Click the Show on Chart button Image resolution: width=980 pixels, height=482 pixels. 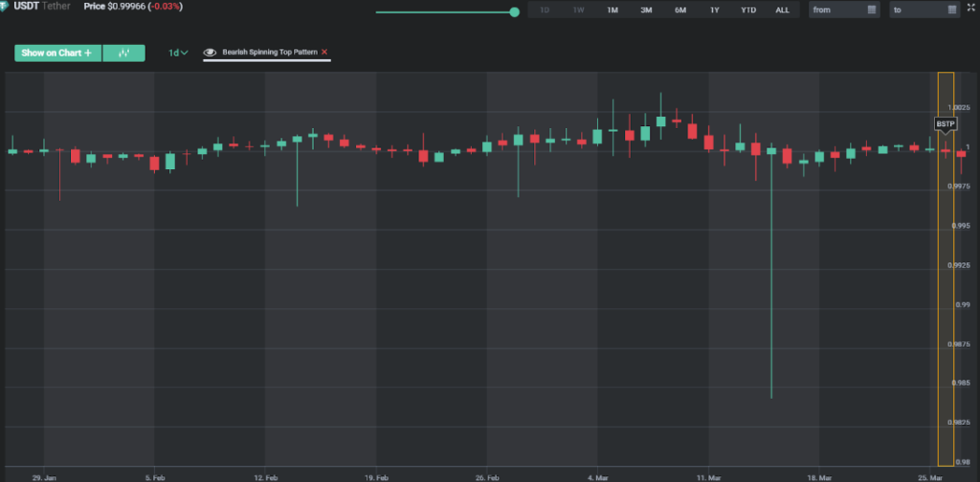(58, 53)
